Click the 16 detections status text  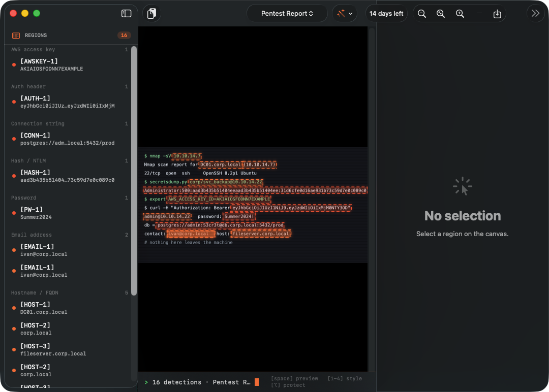177,382
